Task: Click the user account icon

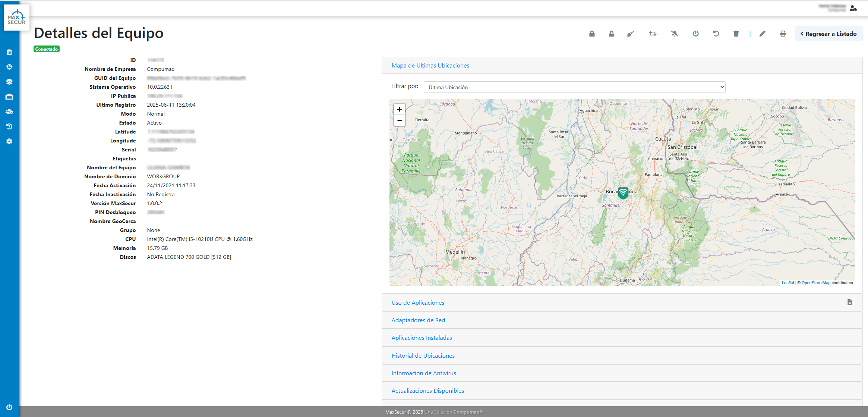Action: coord(853,8)
